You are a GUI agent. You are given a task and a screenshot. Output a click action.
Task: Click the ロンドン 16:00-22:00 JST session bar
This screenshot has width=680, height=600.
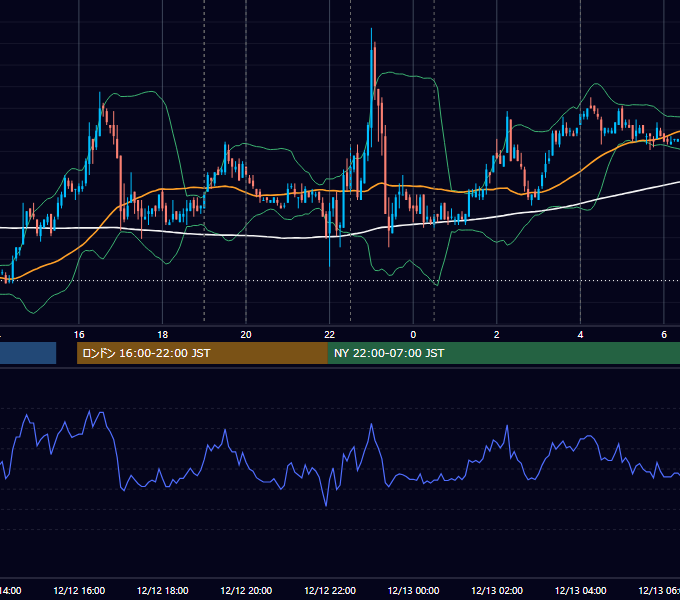click(202, 353)
